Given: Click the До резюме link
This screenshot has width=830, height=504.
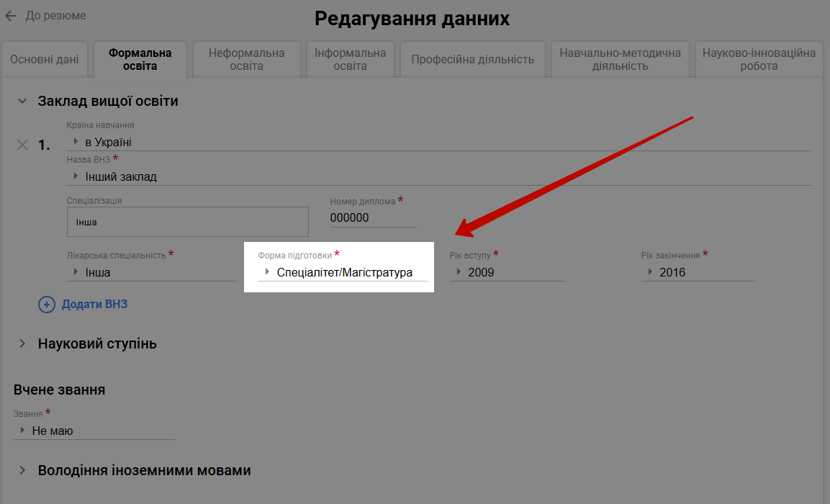Looking at the screenshot, I should coord(55,16).
